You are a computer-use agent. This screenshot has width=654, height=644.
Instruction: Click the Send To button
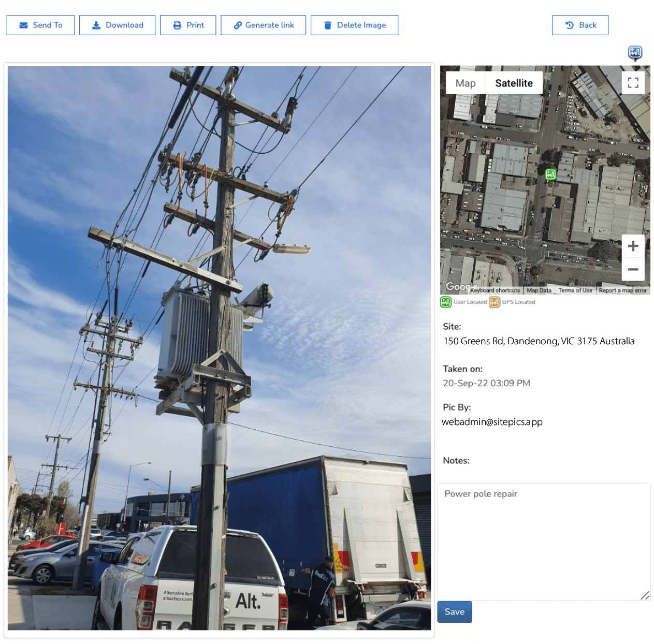[40, 25]
